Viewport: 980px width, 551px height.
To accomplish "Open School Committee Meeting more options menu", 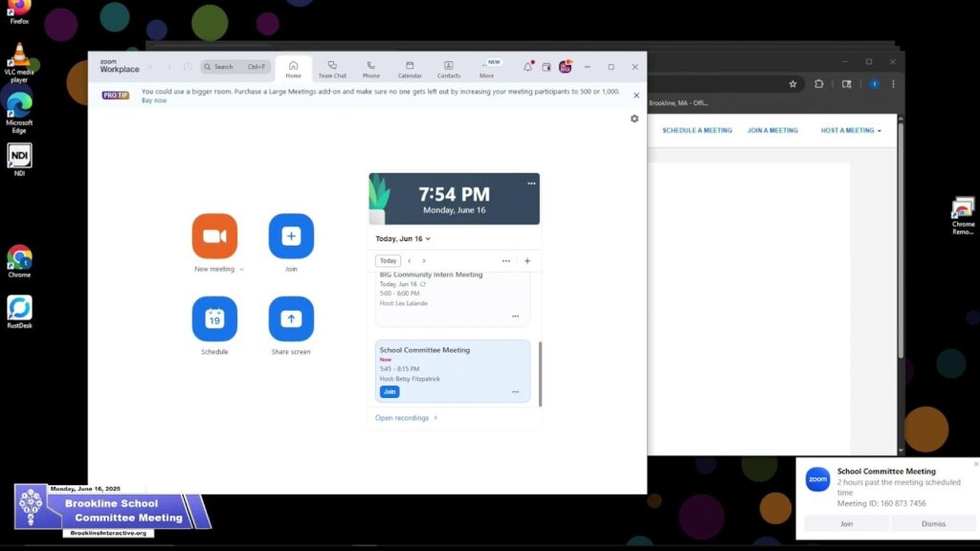I will [x=515, y=392].
